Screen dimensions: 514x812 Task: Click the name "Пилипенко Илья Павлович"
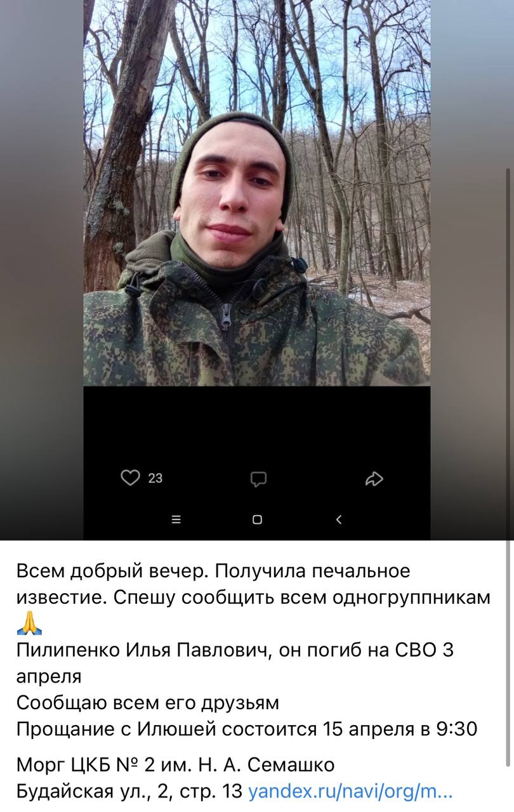(x=143, y=650)
